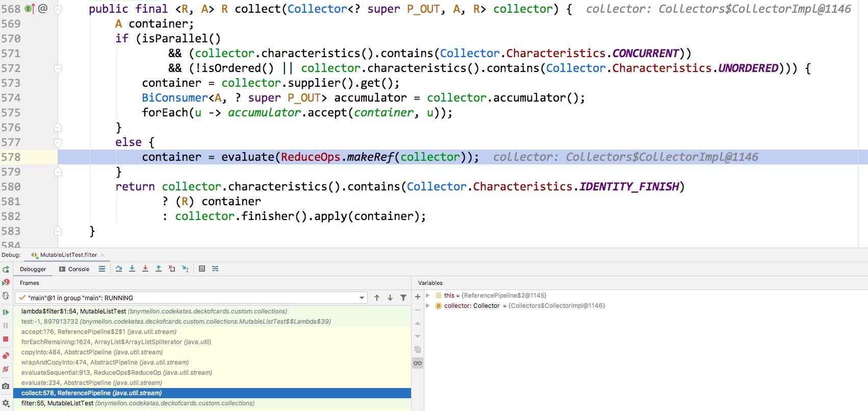
Task: Toggle the show watches glasses icon
Action: pyautogui.click(x=418, y=363)
